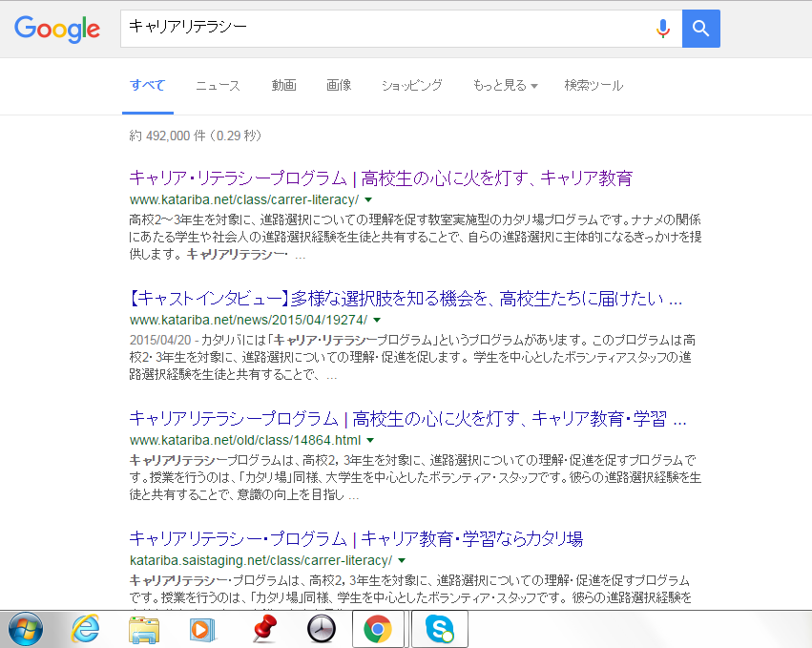Click URL text www.katariba.net/old/class/14864.html
812x648 pixels.
coord(245,440)
